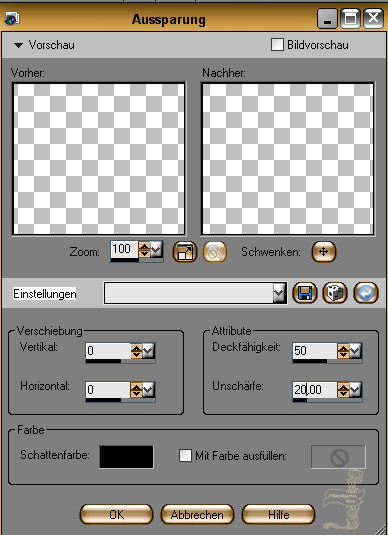Open the Deckfähigkeit slider dropdown arrow

pyautogui.click(x=355, y=351)
